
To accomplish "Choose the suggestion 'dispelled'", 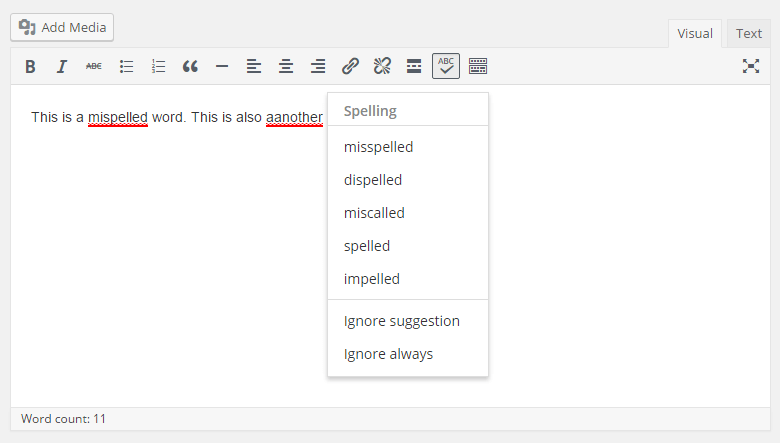I will [408, 180].
